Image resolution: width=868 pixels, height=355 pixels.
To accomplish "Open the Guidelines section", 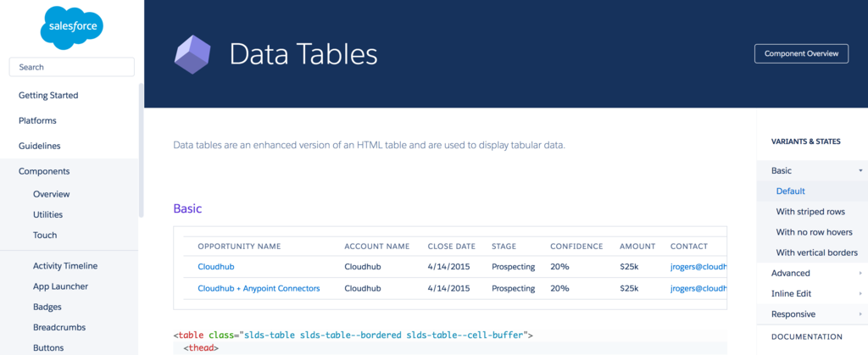I will [x=39, y=146].
